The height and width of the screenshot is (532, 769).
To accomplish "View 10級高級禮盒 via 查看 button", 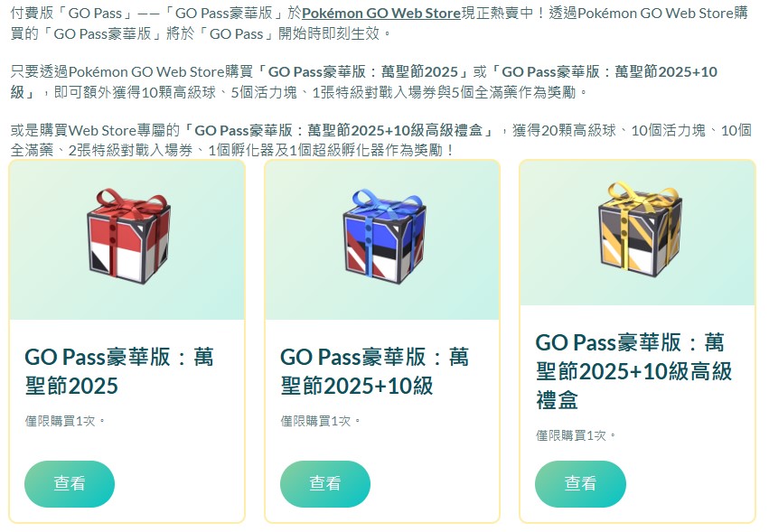I will click(580, 483).
